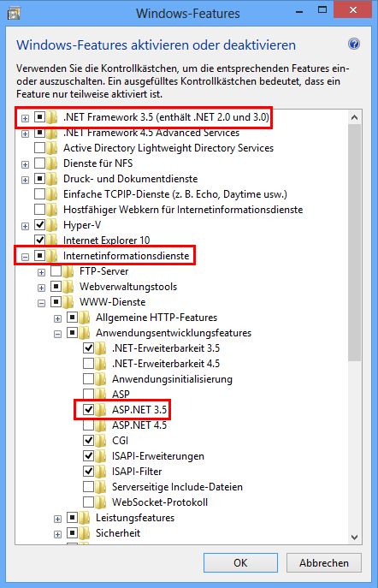Click folder icon beside CGI
The height and width of the screenshot is (588, 378).
(100, 440)
